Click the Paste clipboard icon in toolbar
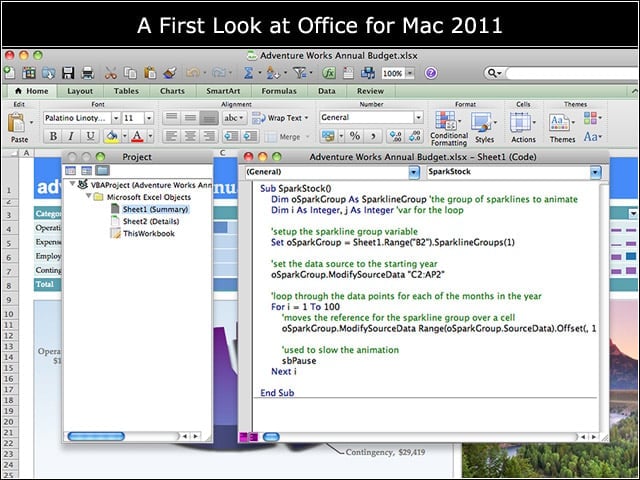The height and width of the screenshot is (480, 640). pos(150,73)
